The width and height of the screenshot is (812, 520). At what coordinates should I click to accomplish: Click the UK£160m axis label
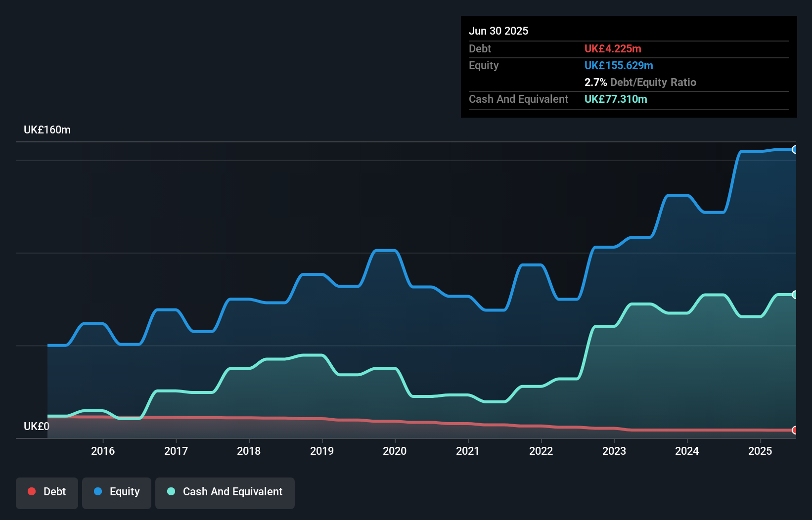click(x=47, y=130)
